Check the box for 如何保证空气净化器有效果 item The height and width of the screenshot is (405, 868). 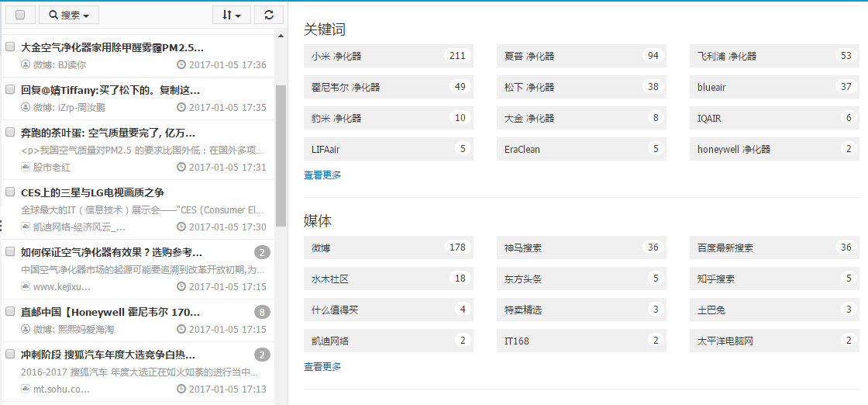coord(10,251)
